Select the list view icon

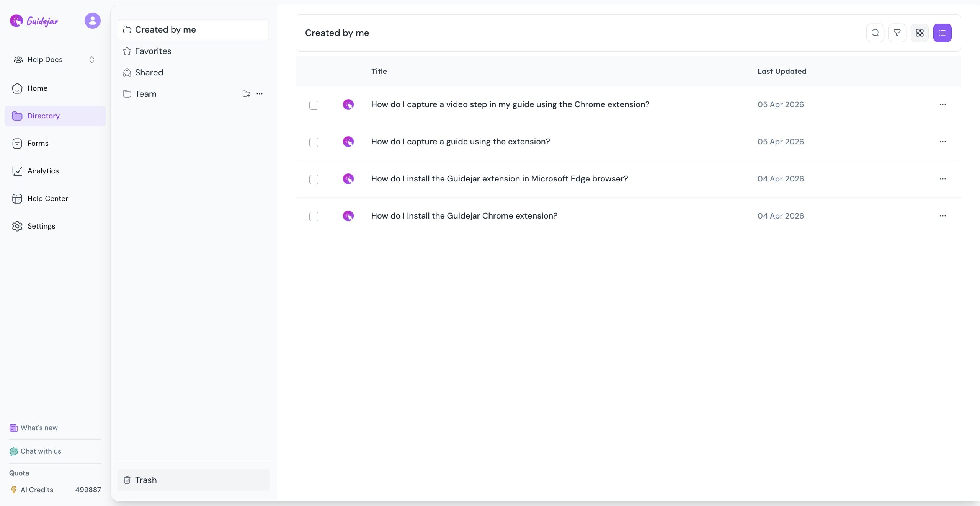942,33
